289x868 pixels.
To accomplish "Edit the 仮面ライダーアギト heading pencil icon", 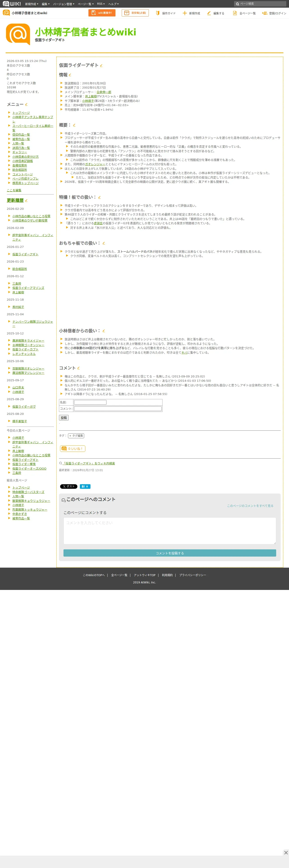I will click(x=101, y=66).
